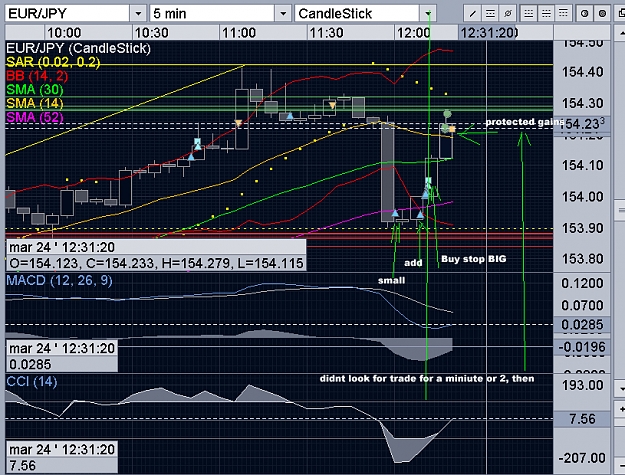Click the chart scrollbar up arrow

click(620, 31)
